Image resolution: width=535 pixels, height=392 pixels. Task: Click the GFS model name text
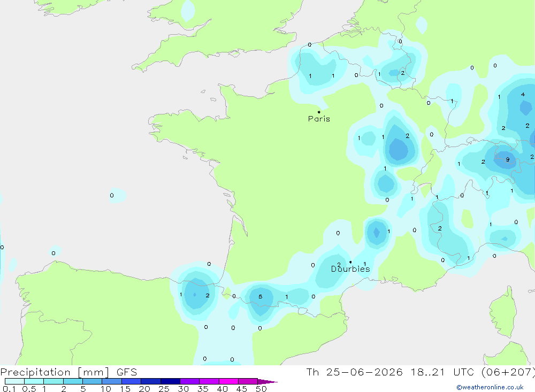127,372
